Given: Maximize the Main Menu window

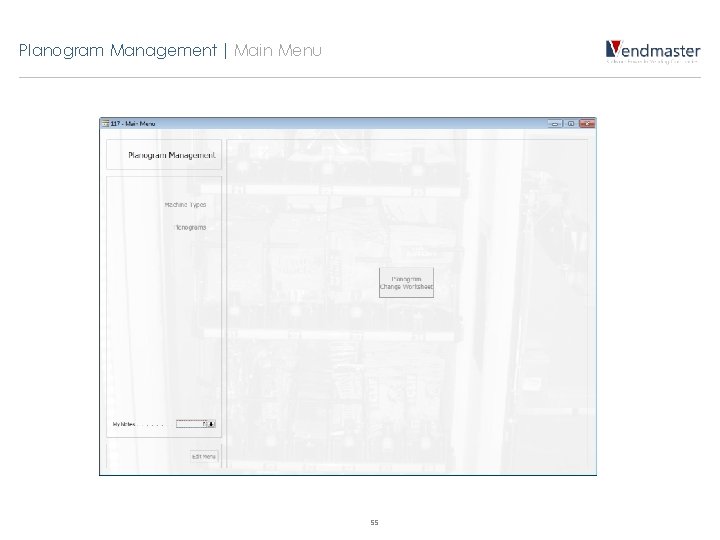Looking at the screenshot, I should (571, 124).
